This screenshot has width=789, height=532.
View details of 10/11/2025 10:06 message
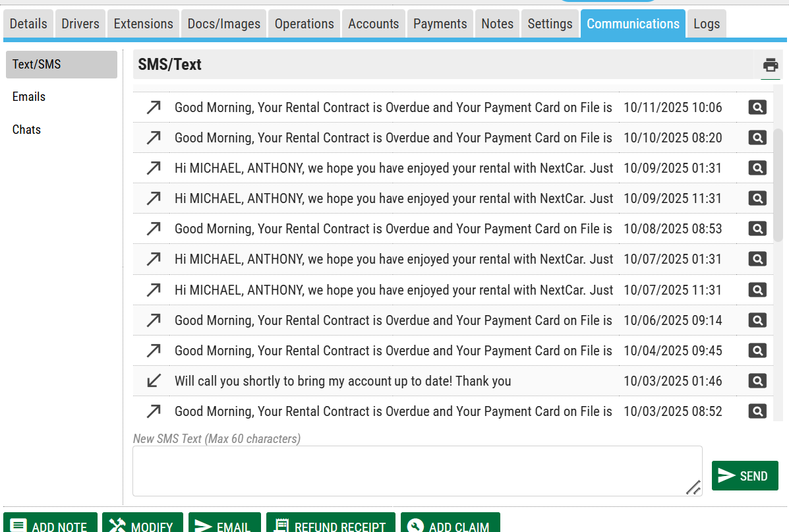[757, 107]
